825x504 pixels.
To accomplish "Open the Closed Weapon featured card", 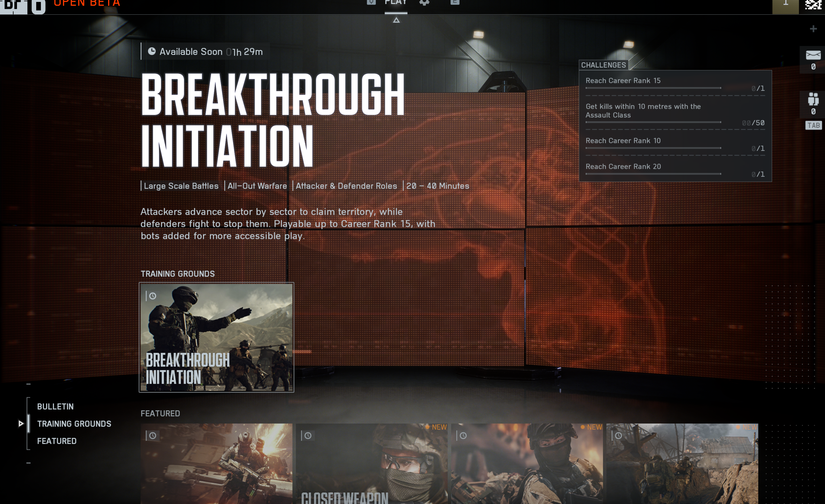I will pos(372,464).
